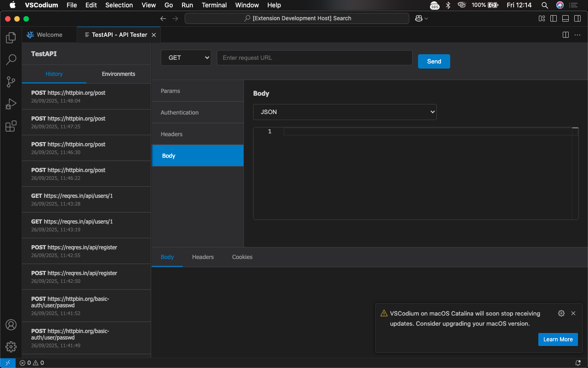Viewport: 588px width, 368px height.
Task: Open the HTTP method GET dropdown
Action: [x=186, y=57]
